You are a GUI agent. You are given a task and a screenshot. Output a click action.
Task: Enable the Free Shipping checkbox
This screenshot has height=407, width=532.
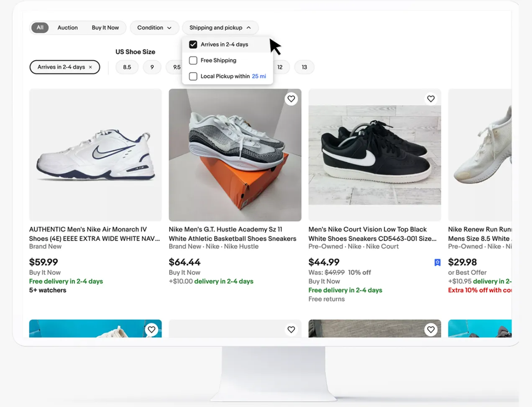tap(193, 60)
